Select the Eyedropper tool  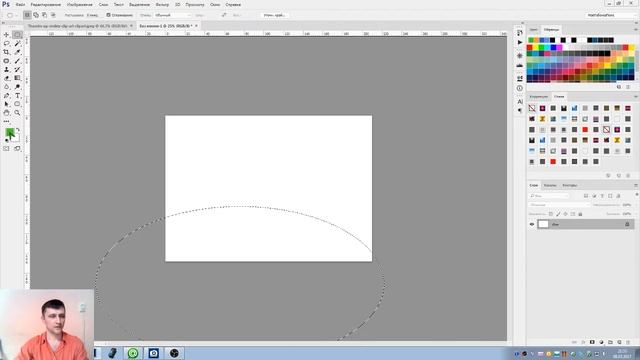click(17, 52)
